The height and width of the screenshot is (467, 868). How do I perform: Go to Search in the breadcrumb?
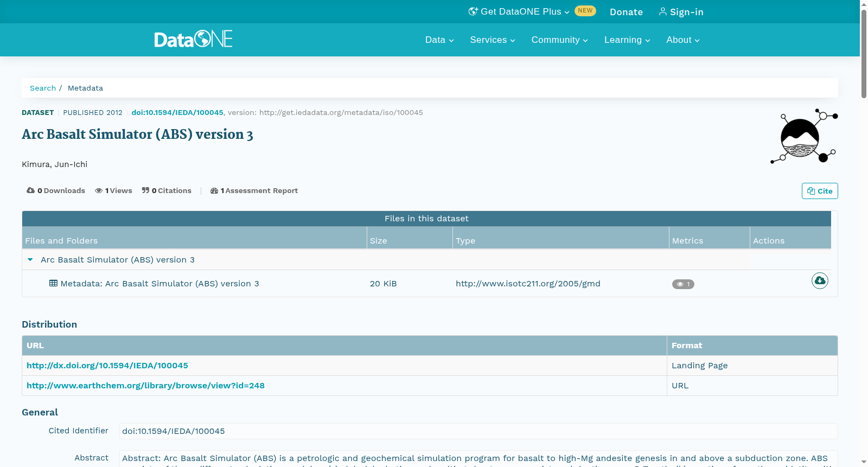pos(43,88)
